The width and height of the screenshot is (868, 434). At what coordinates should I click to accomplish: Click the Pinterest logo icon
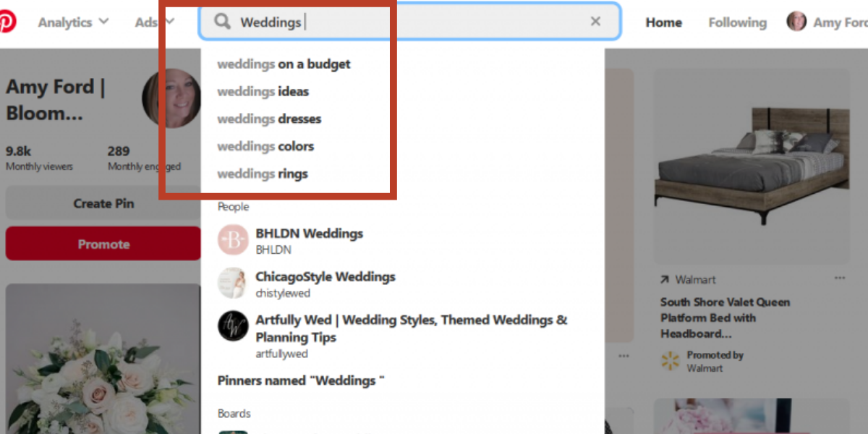[6, 22]
